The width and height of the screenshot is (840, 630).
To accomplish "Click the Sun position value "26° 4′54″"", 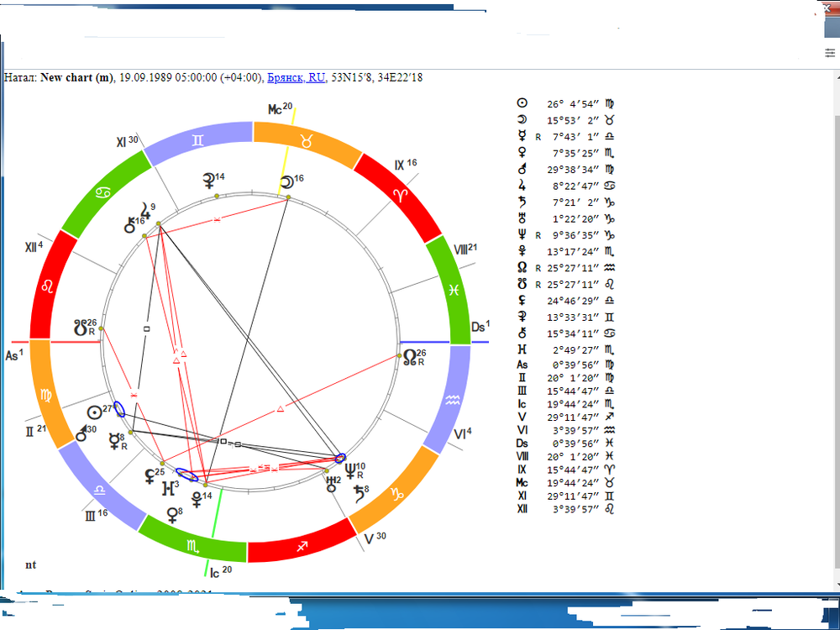I will point(573,104).
